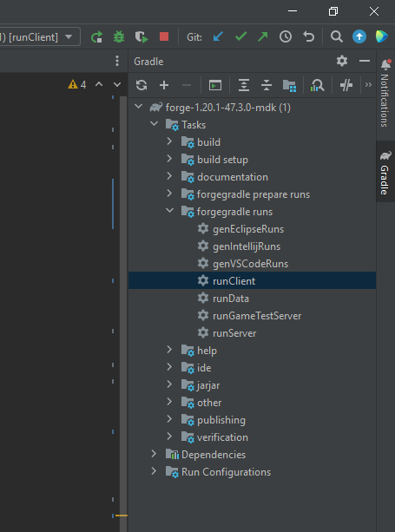
Task: Execute Gradle task console icon
Action: click(x=215, y=85)
